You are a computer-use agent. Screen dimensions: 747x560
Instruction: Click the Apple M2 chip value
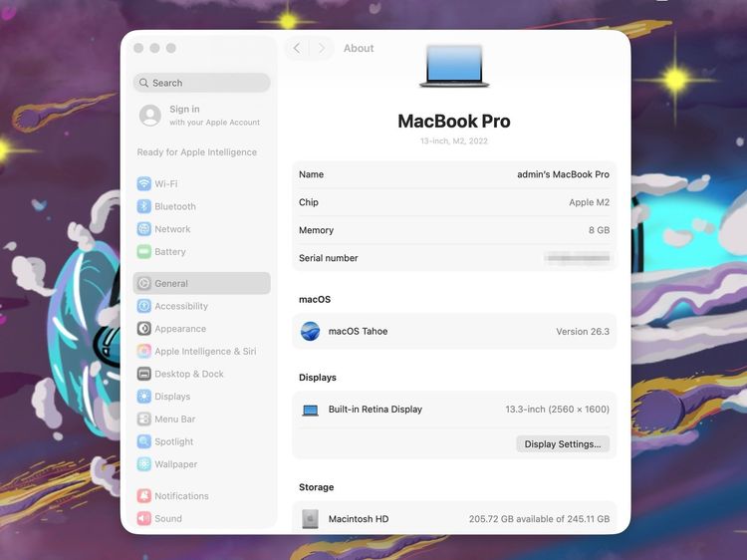[590, 202]
